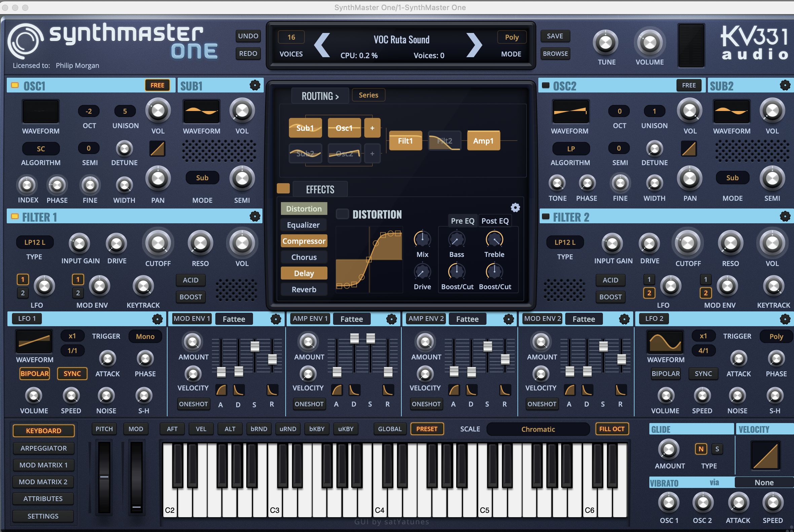Open the Distortion effect settings gear

point(515,207)
